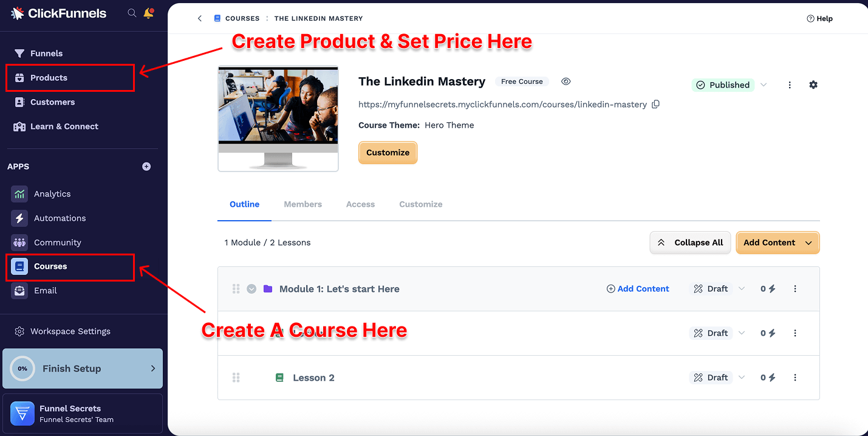868x436 pixels.
Task: Switch to the Access tab
Action: point(360,204)
